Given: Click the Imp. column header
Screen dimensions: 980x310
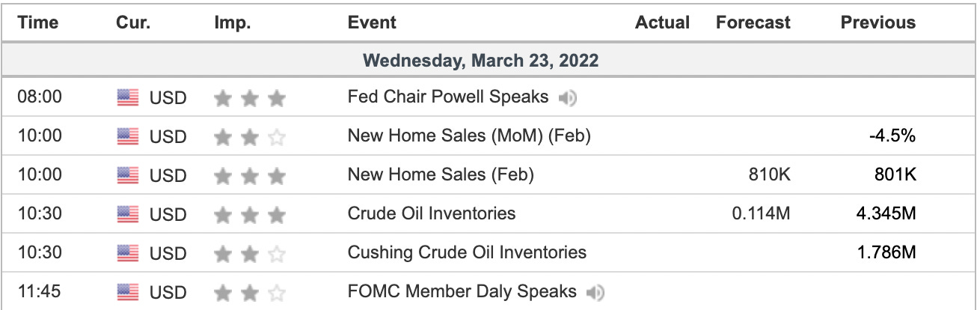Looking at the screenshot, I should click(x=233, y=22).
